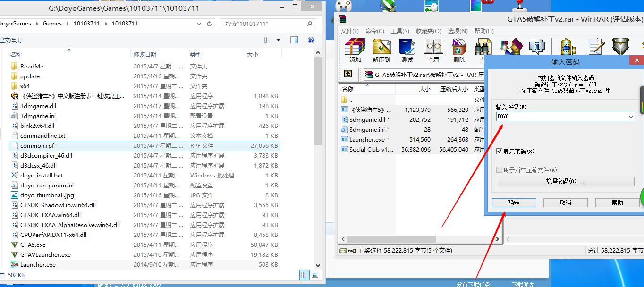Image resolution: width=644 pixels, height=287 pixels.
Task: Click the 整理密码(O)... button
Action: pos(565,182)
